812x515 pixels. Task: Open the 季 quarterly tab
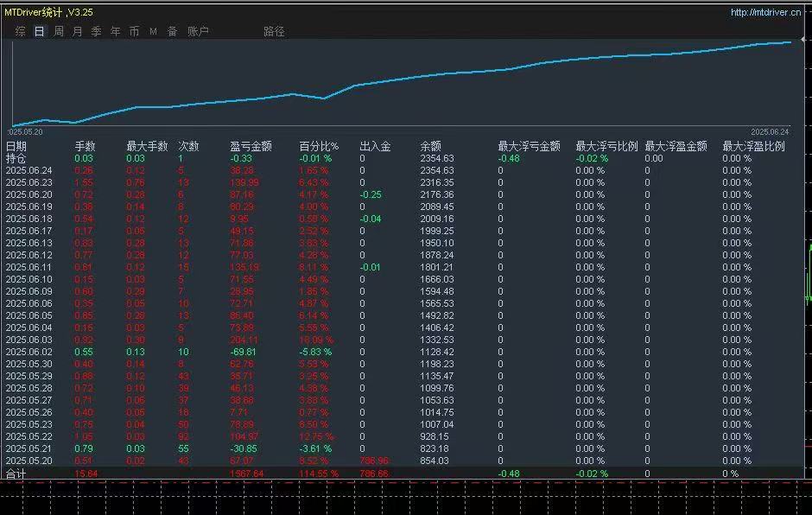pos(97,31)
